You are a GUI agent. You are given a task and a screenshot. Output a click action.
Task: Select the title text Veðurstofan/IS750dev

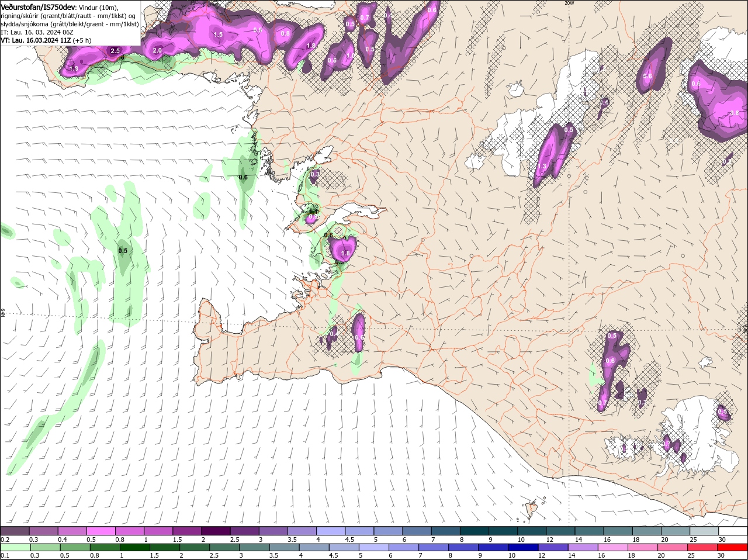pyautogui.click(x=38, y=6)
